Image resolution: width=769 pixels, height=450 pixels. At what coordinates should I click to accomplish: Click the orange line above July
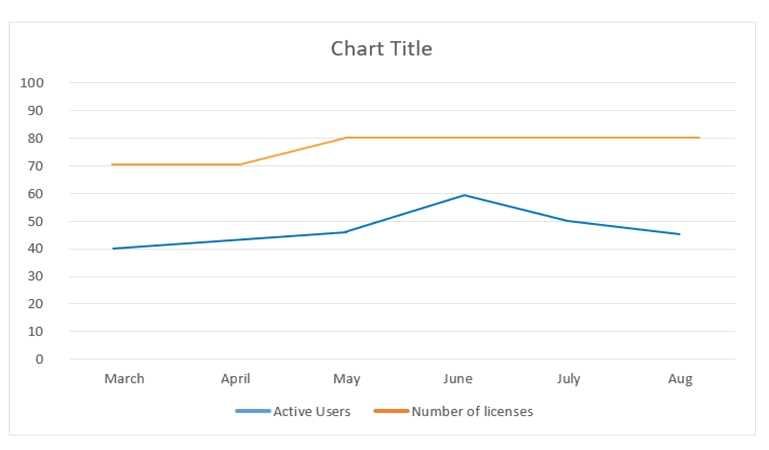(x=568, y=138)
